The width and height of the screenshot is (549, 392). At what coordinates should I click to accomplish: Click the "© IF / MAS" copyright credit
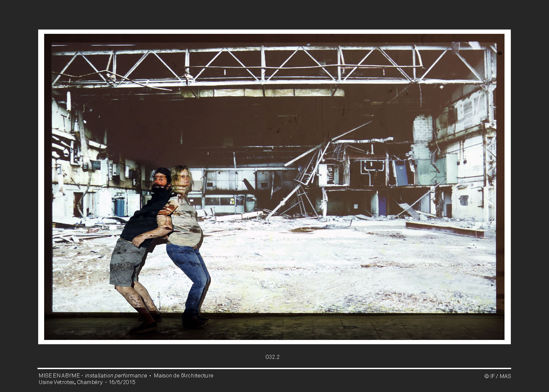(x=497, y=376)
